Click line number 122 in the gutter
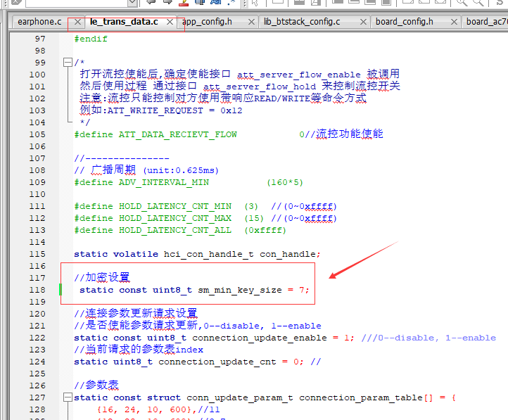Viewport: 508px width, 420px height. [37, 338]
